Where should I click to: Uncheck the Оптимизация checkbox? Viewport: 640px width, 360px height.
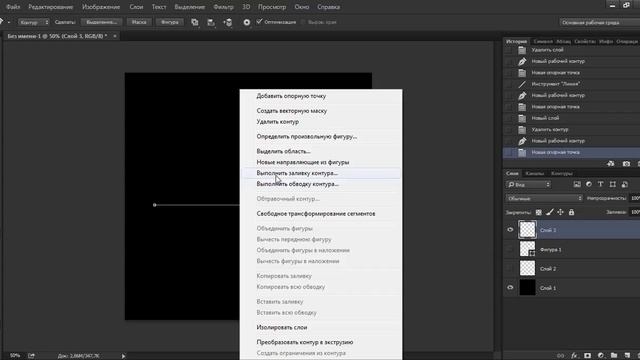259,22
